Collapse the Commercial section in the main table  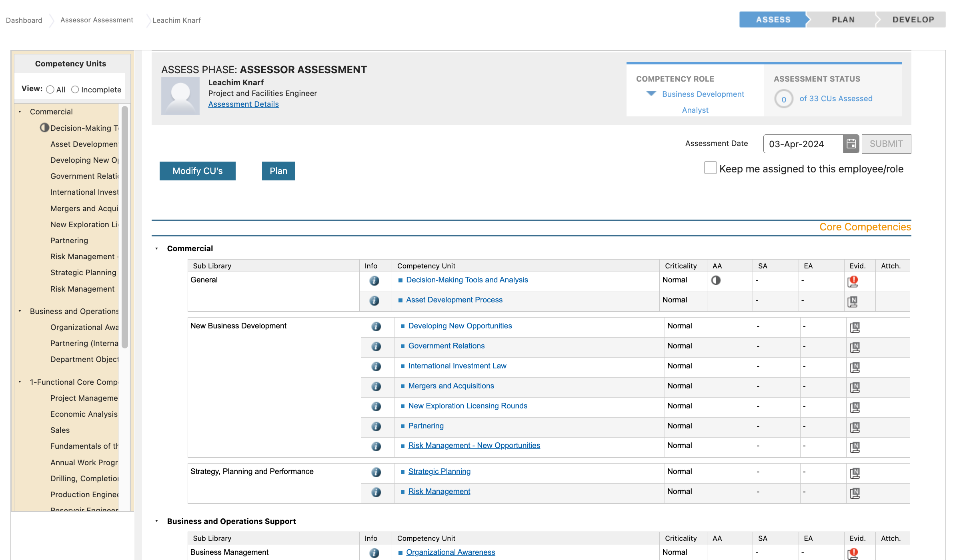(156, 248)
